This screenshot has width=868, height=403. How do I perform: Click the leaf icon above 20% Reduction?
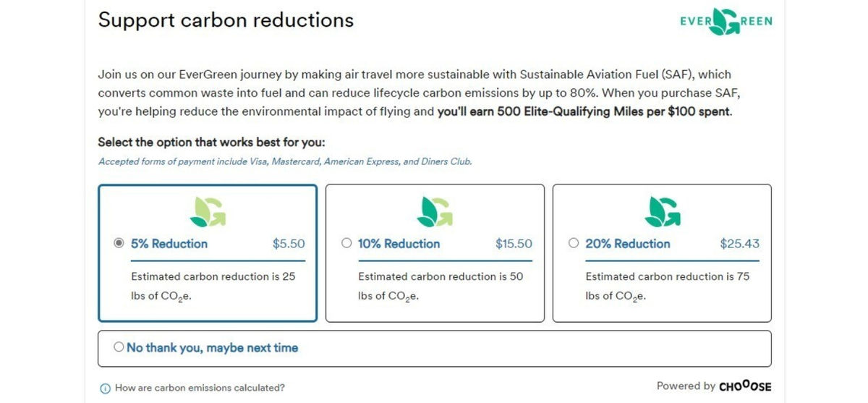click(662, 211)
